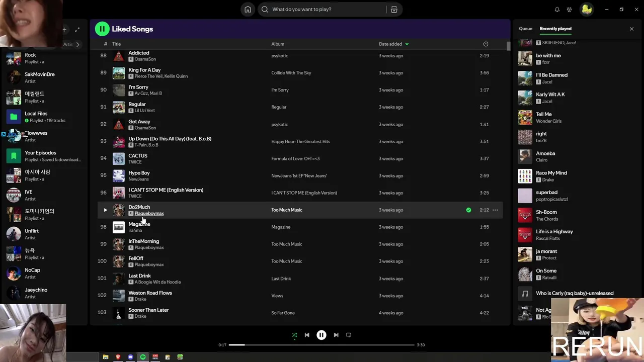The image size is (644, 362).
Task: Sort by Title column header
Action: 116,44
